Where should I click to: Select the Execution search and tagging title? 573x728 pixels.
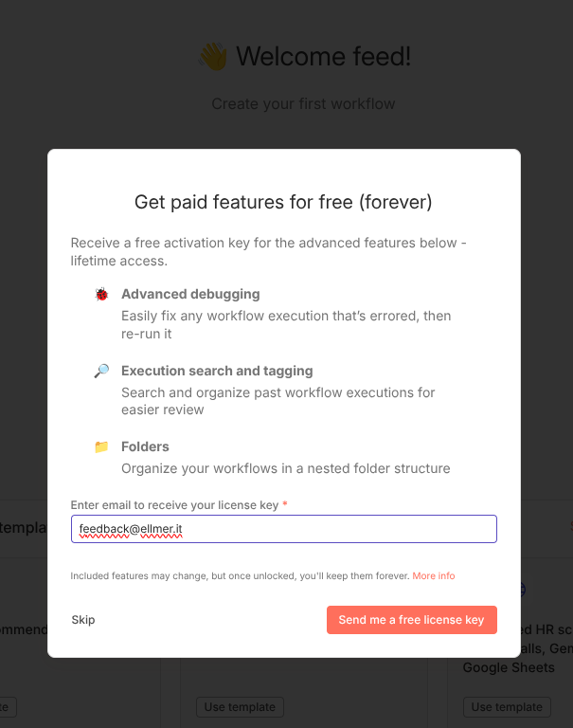pyautogui.click(x=217, y=371)
